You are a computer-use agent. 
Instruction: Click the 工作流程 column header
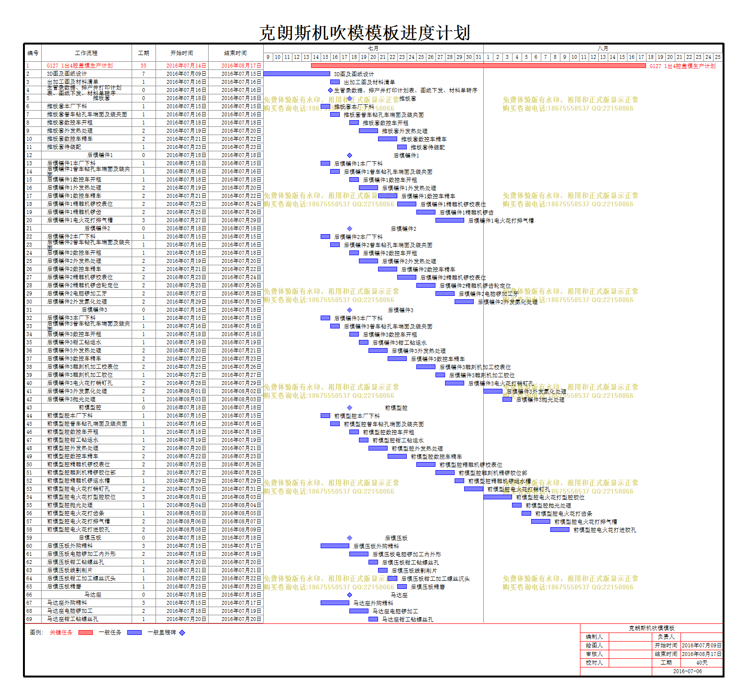86,53
